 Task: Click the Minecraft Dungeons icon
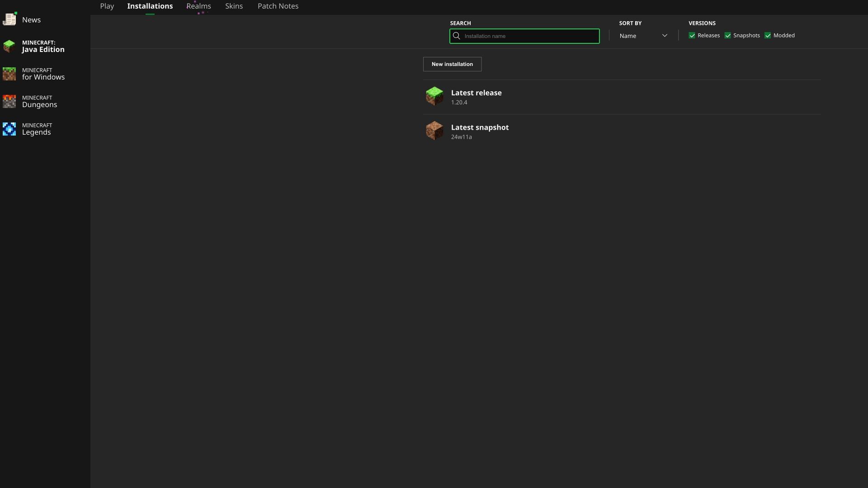click(x=9, y=101)
